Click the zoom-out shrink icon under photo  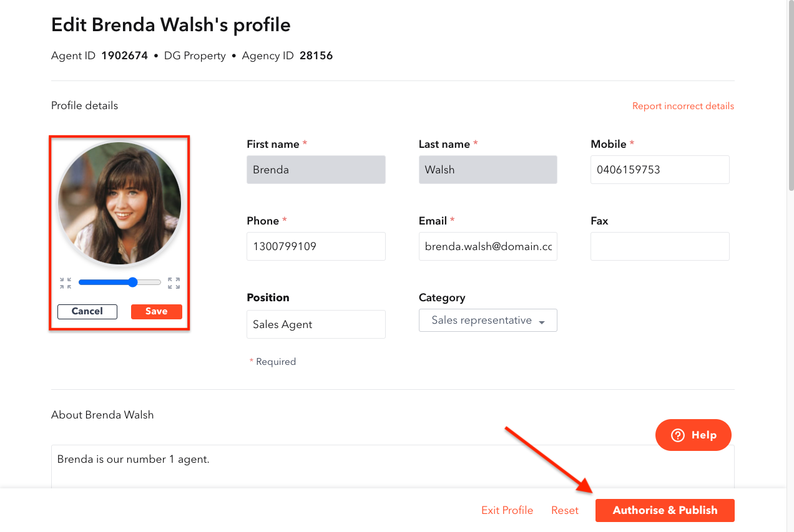pyautogui.click(x=66, y=283)
